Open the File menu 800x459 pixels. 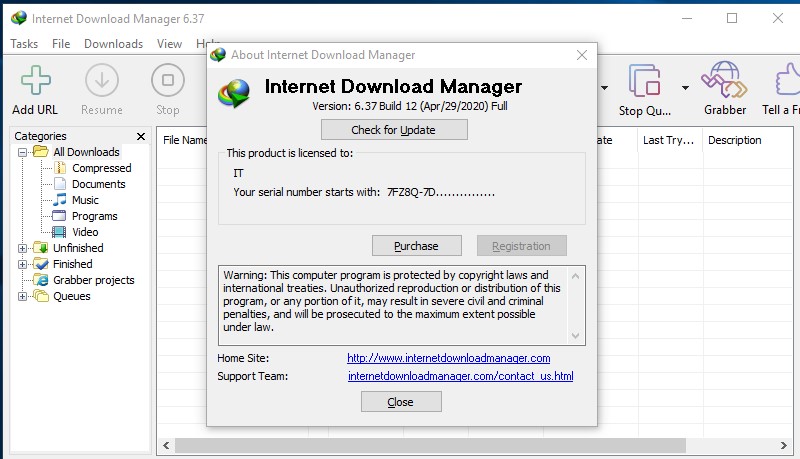61,44
